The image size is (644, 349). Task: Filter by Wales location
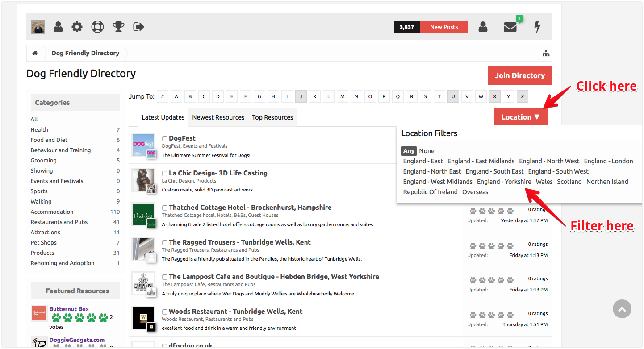point(544,182)
